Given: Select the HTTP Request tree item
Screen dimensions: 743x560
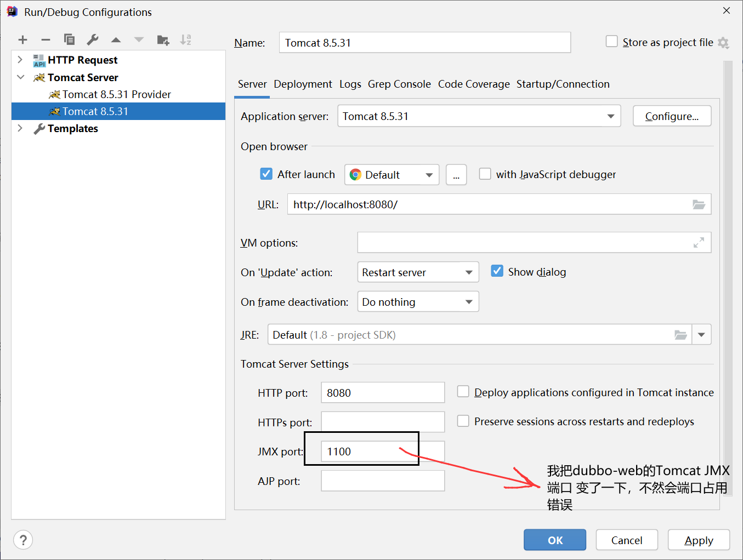Looking at the screenshot, I should pos(118,60).
